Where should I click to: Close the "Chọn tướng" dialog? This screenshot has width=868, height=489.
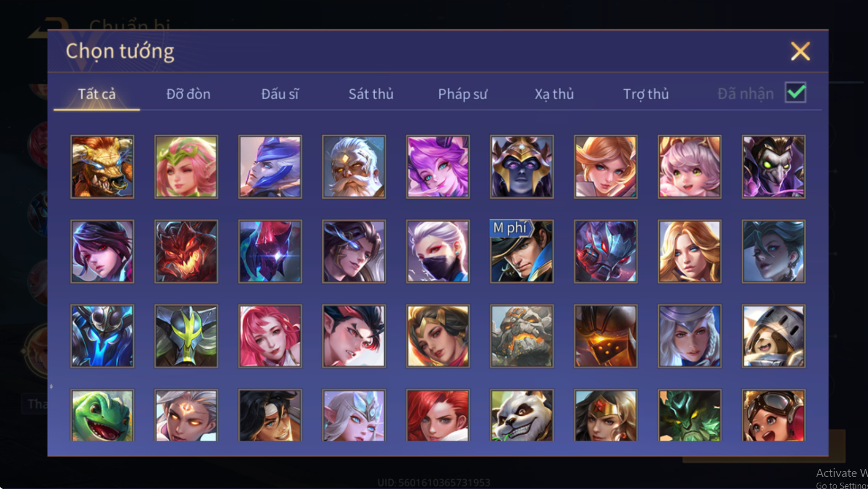800,51
